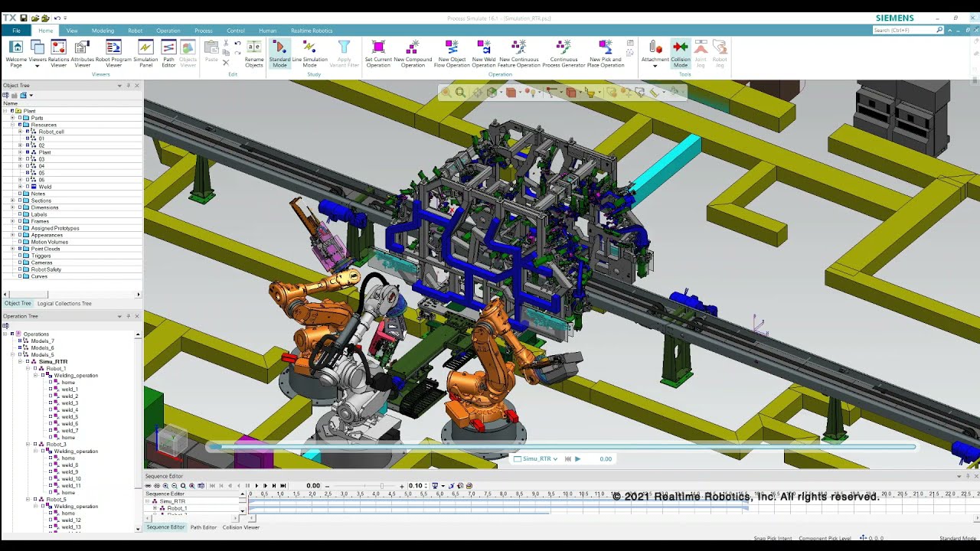Open the Attributes Viewer
The height and width of the screenshot is (551, 980).
tap(82, 54)
